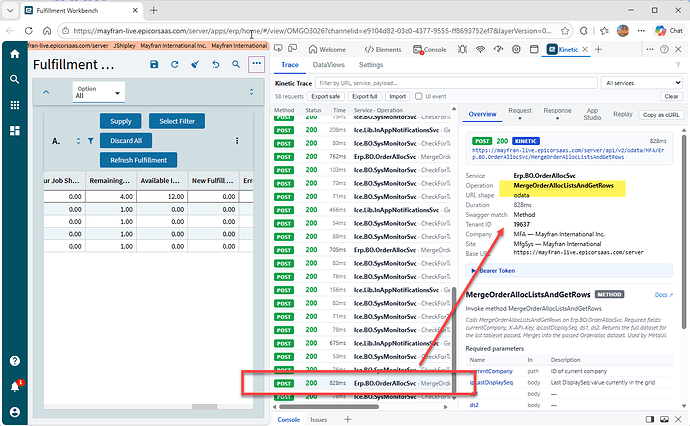Click the Export full button
Image resolution: width=690 pixels, height=426 pixels.
(364, 96)
